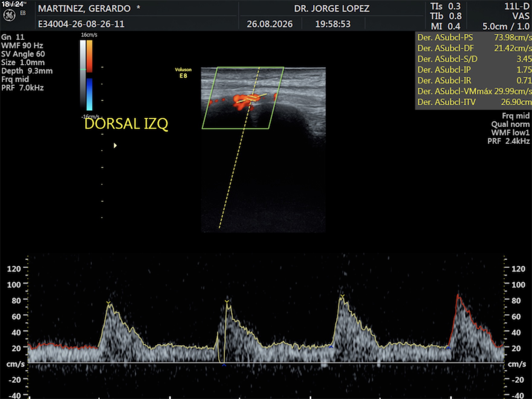
Task: Click the Doppler sample volume gate marker
Action: [251, 98]
